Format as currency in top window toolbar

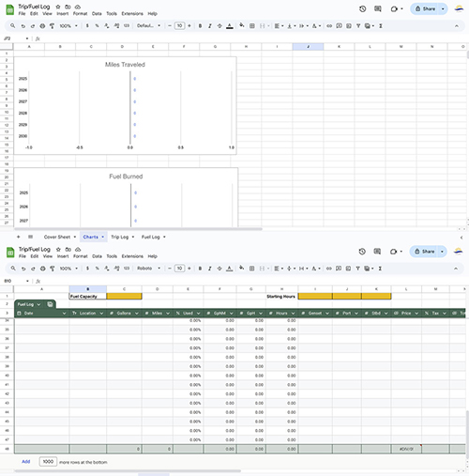coord(87,25)
